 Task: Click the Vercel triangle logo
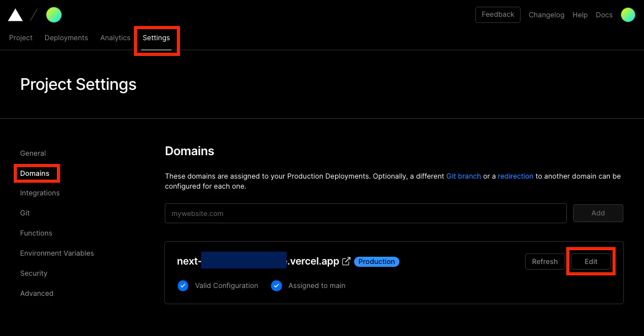(x=15, y=15)
